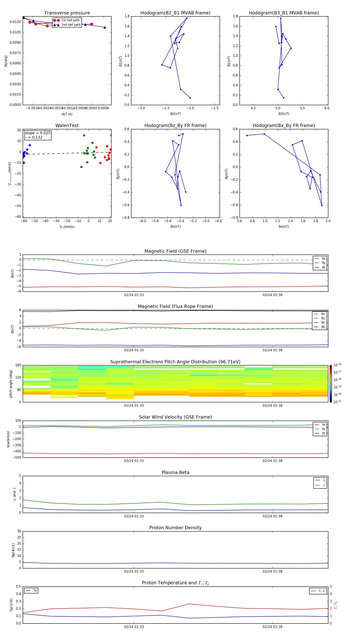351x644 pixels.
Task: Click the 'Bx' entry in GSE legend
Action: point(320,259)
